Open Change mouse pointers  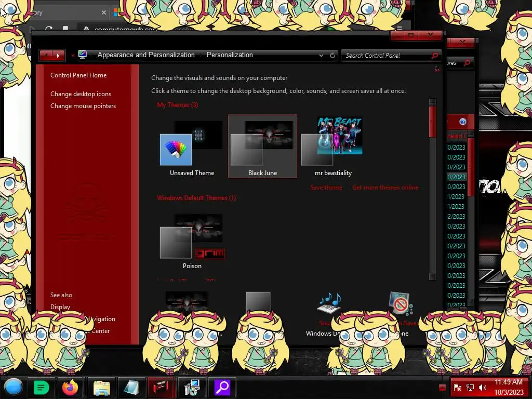pos(83,106)
